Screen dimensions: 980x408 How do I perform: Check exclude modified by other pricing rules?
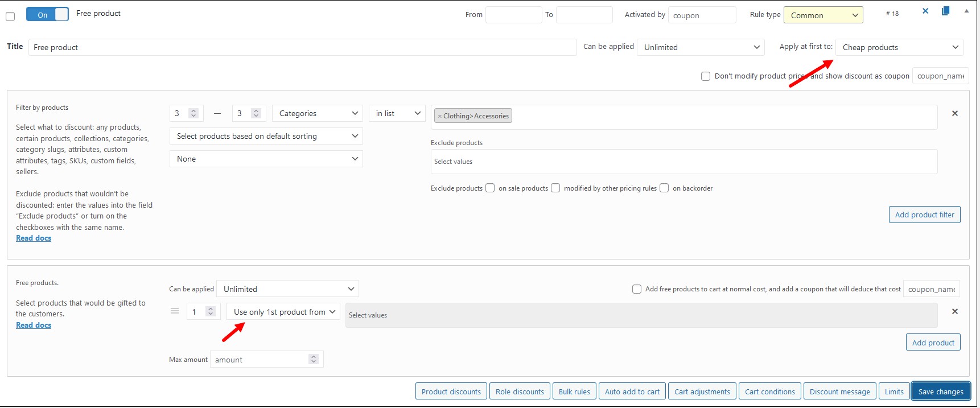[555, 188]
